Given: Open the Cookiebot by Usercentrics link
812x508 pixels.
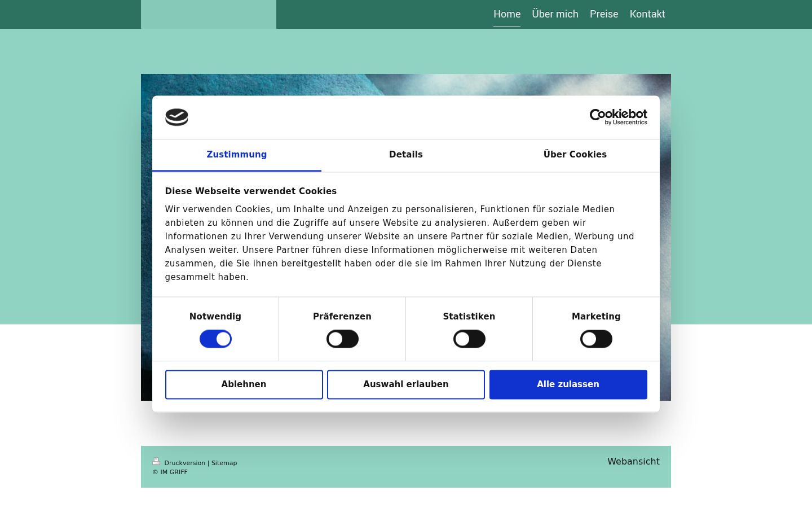Looking at the screenshot, I should pyautogui.click(x=618, y=117).
